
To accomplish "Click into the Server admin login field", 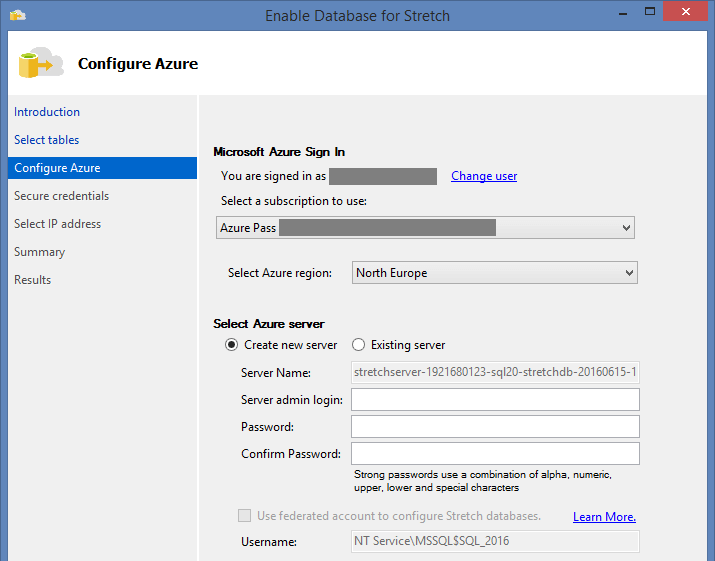I will point(495,400).
